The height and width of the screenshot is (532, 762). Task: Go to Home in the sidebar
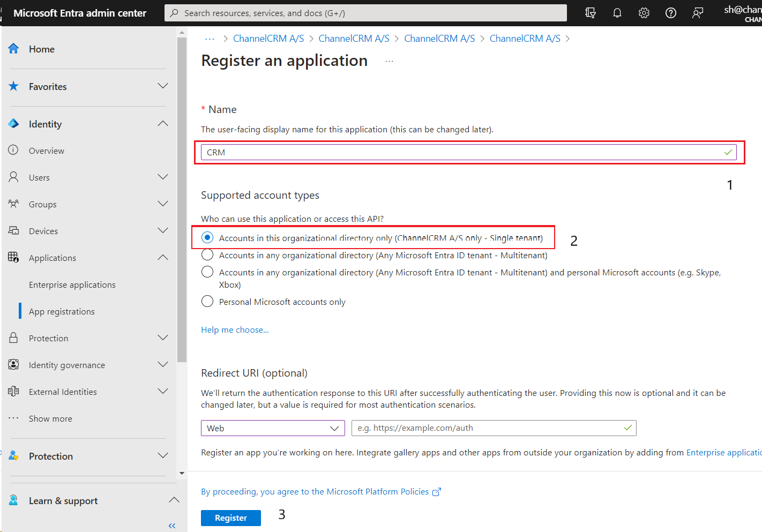42,49
